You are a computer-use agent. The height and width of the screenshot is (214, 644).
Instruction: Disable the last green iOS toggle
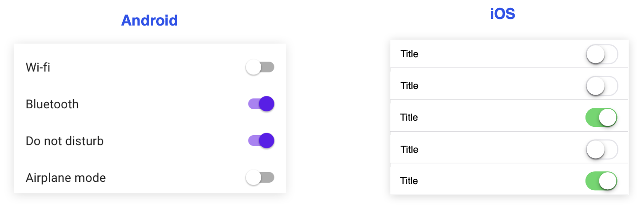point(601,181)
